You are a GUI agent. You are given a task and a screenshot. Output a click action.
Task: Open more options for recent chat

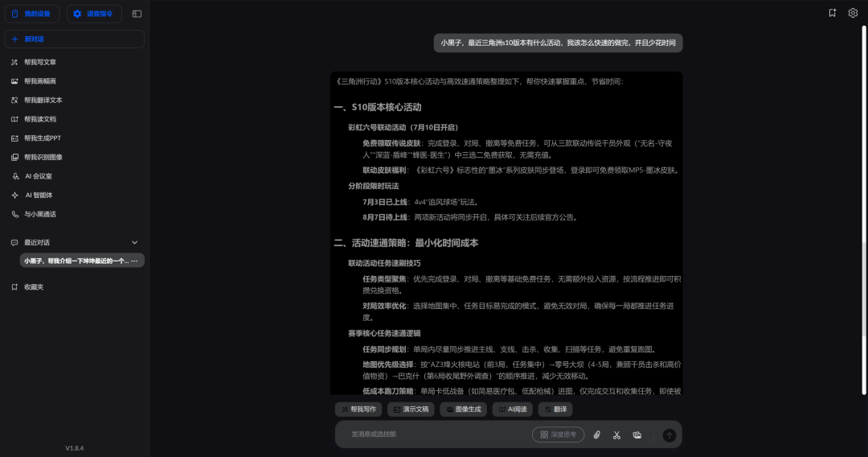[134, 261]
